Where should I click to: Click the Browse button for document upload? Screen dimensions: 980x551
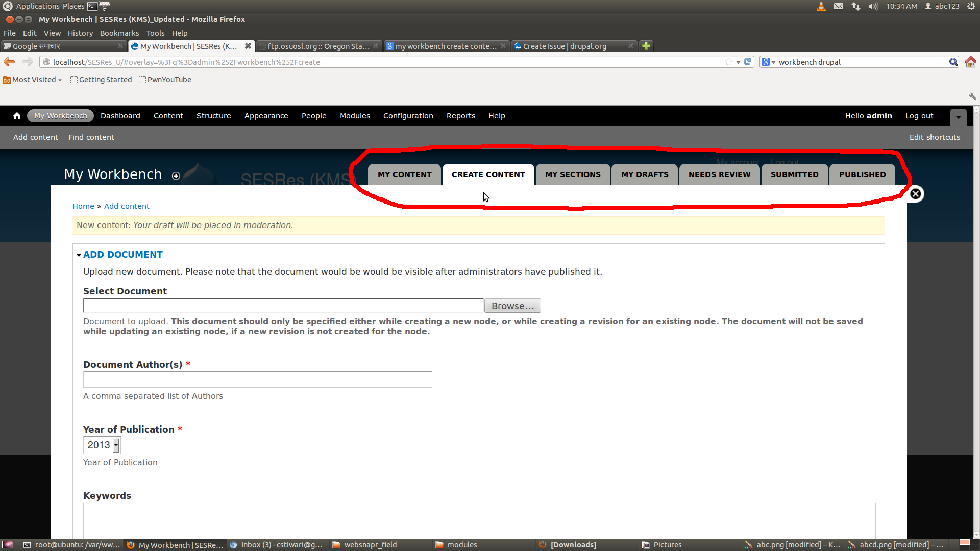click(x=512, y=306)
